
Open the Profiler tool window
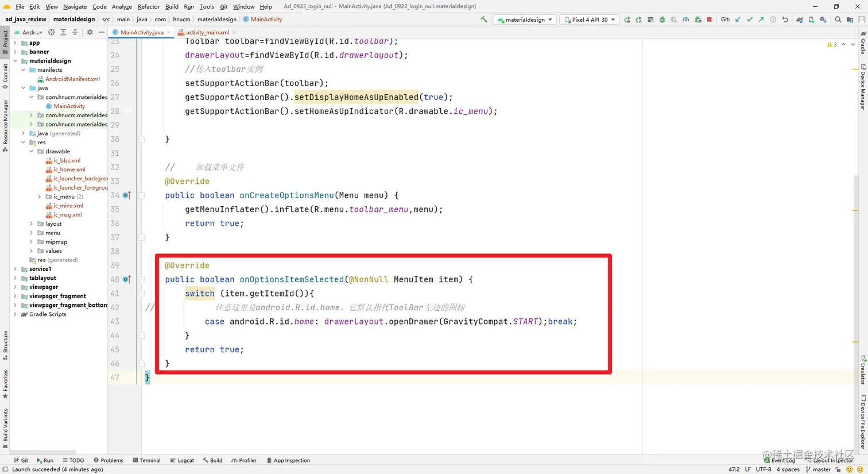point(244,460)
